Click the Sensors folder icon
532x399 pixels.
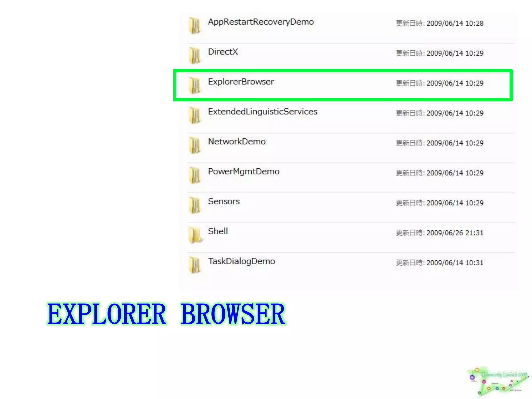pyautogui.click(x=195, y=205)
